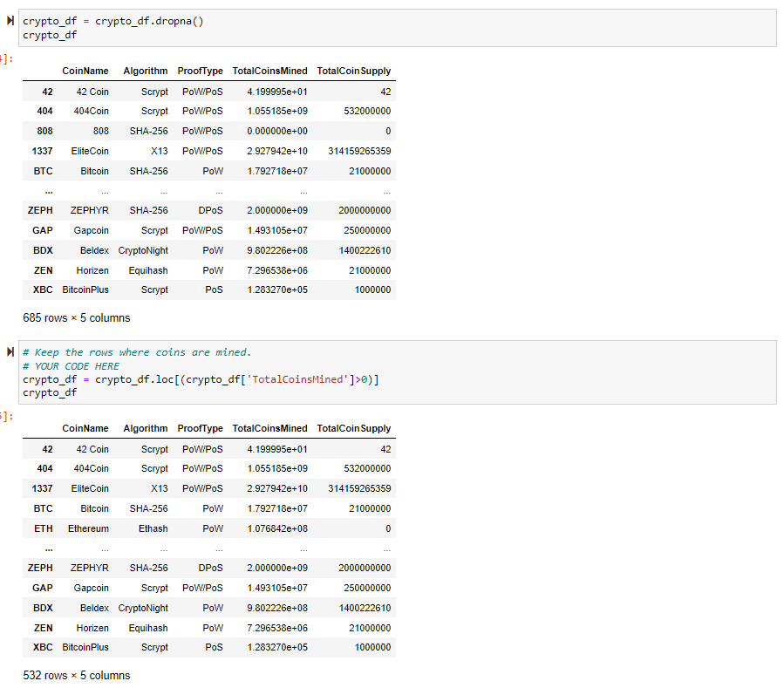Click ProofType header in second table
The height and width of the screenshot is (688, 784).
click(200, 428)
